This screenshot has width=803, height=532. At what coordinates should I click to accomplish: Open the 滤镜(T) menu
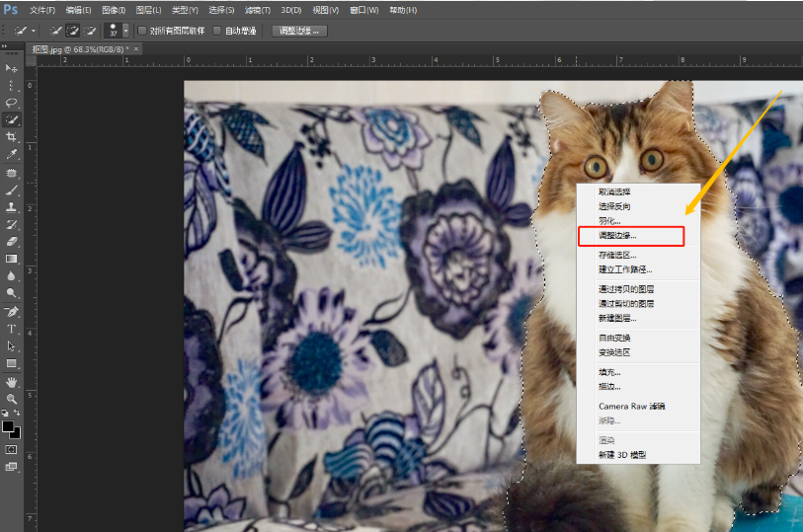coord(256,9)
